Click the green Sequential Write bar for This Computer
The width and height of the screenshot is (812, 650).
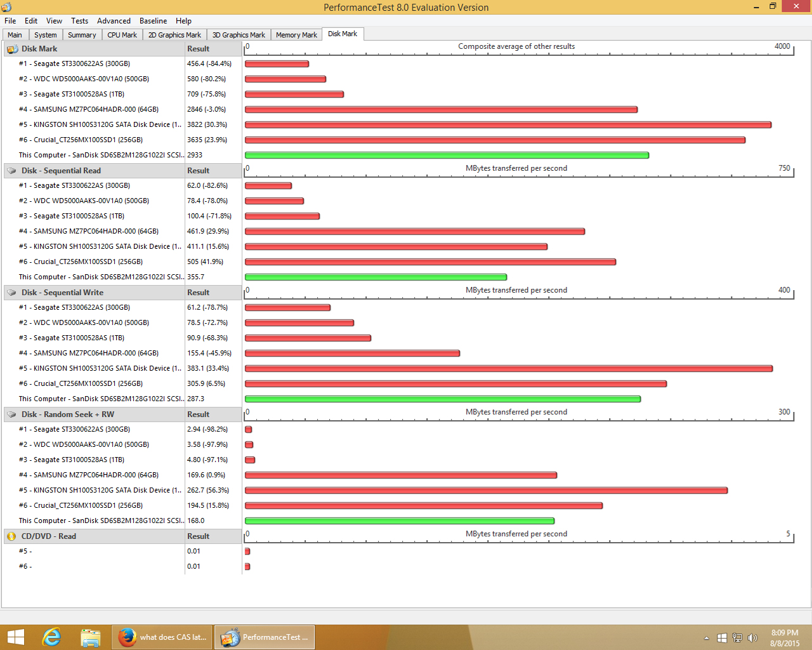click(x=443, y=399)
